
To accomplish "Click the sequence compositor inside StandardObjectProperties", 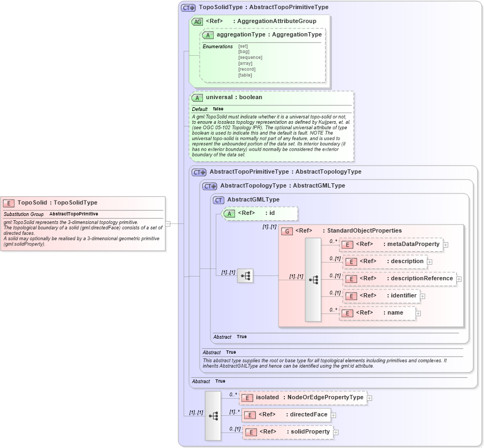I will coord(313,280).
